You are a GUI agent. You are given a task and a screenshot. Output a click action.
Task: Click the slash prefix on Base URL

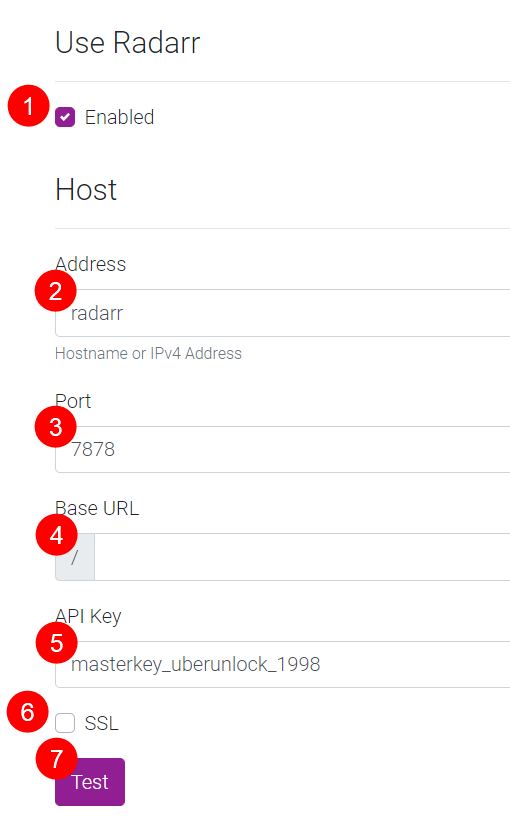click(75, 557)
